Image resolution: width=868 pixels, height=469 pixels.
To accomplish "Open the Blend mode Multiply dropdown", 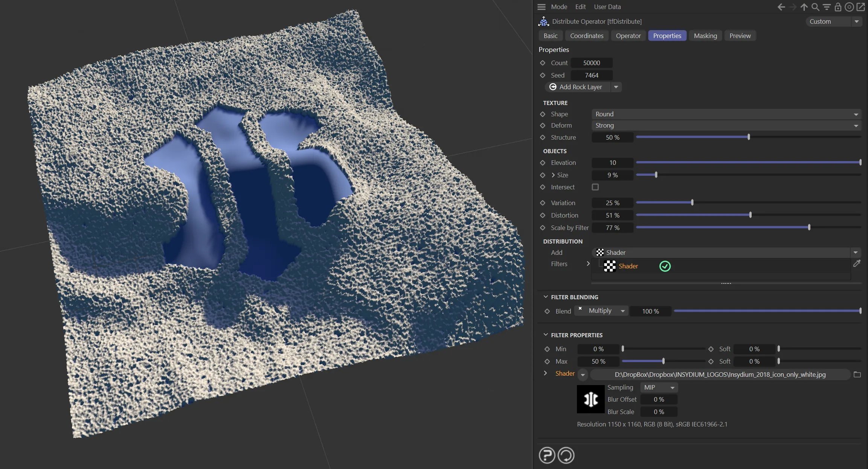I will coord(601,311).
